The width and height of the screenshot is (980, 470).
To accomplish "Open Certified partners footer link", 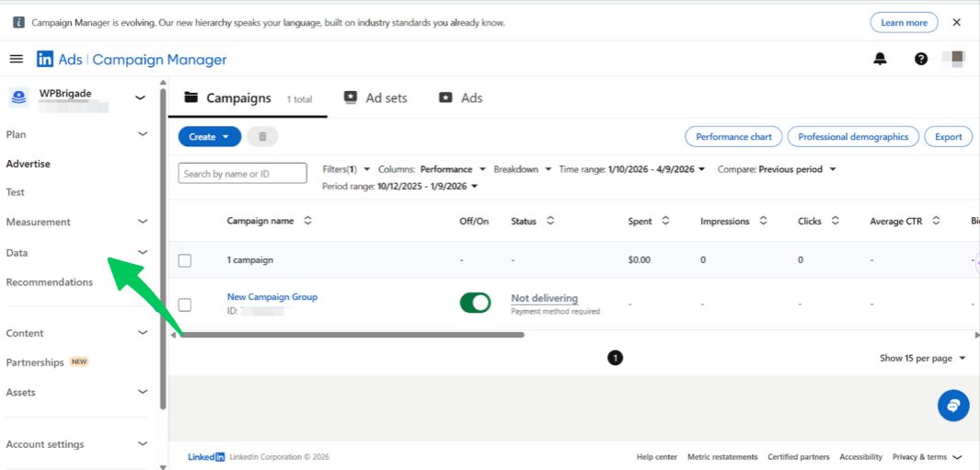I will pos(799,457).
